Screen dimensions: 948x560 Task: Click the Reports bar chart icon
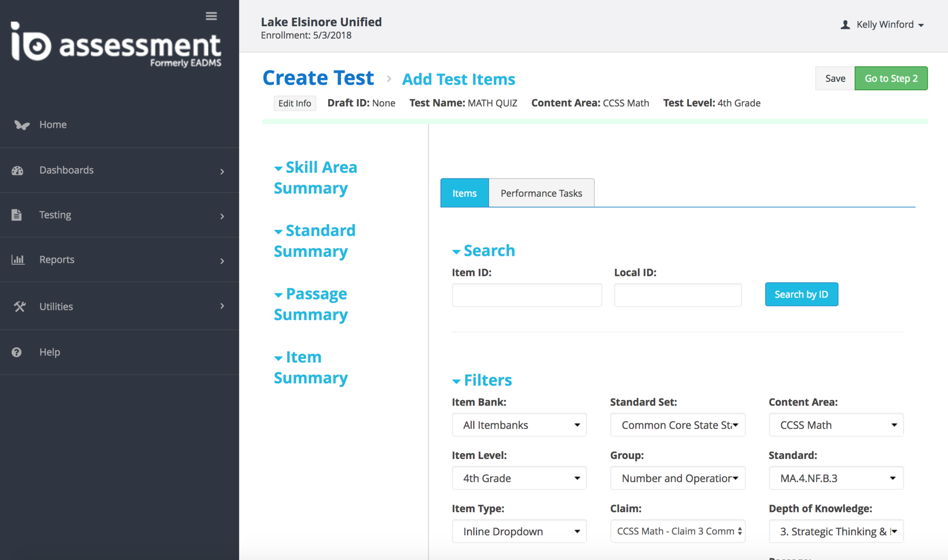tap(18, 260)
